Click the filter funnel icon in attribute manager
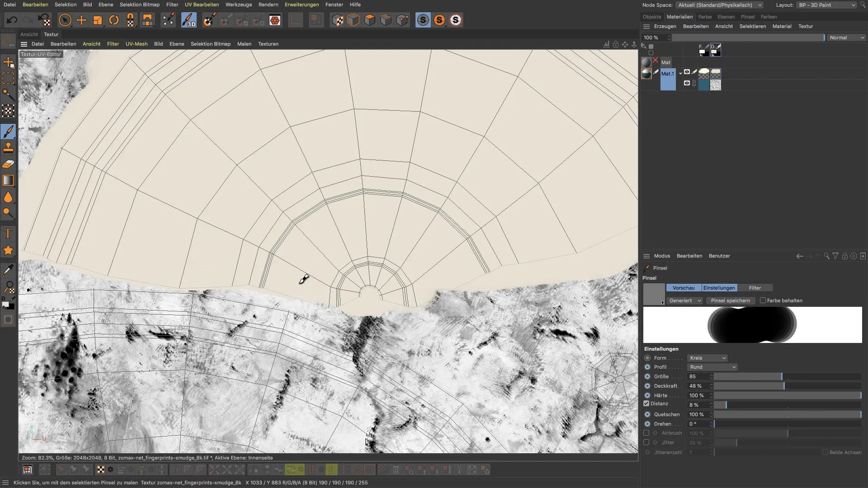This screenshot has width=868, height=488. [835, 256]
